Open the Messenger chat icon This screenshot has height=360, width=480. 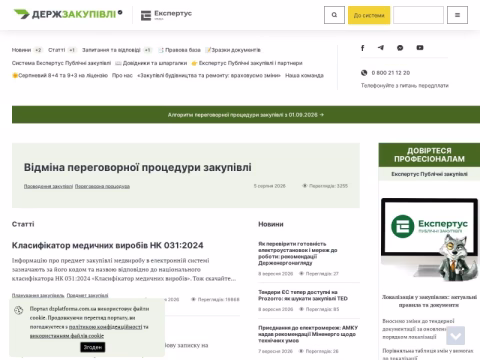click(x=400, y=48)
